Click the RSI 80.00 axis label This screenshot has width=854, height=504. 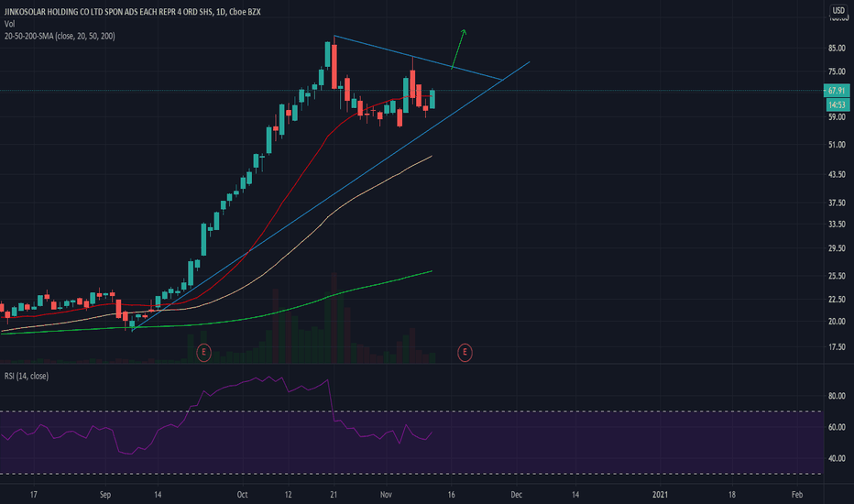pyautogui.click(x=837, y=396)
